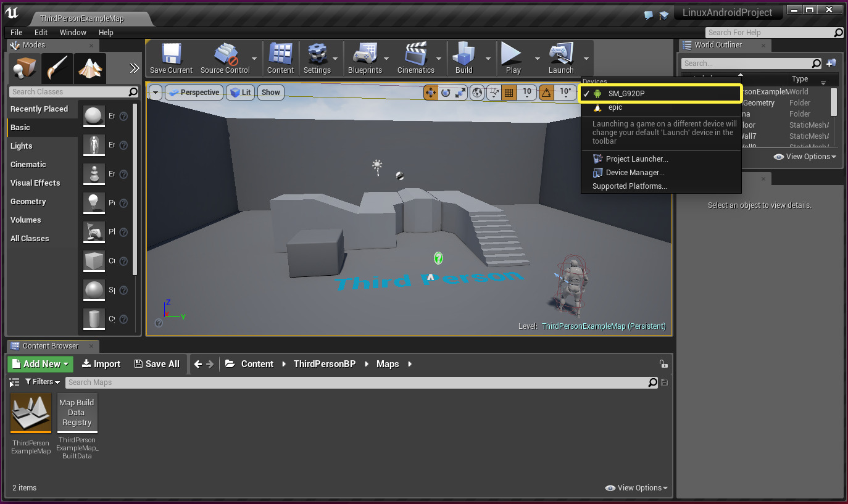Select the Landscape mode icon
The width and height of the screenshot is (848, 504).
[90, 68]
